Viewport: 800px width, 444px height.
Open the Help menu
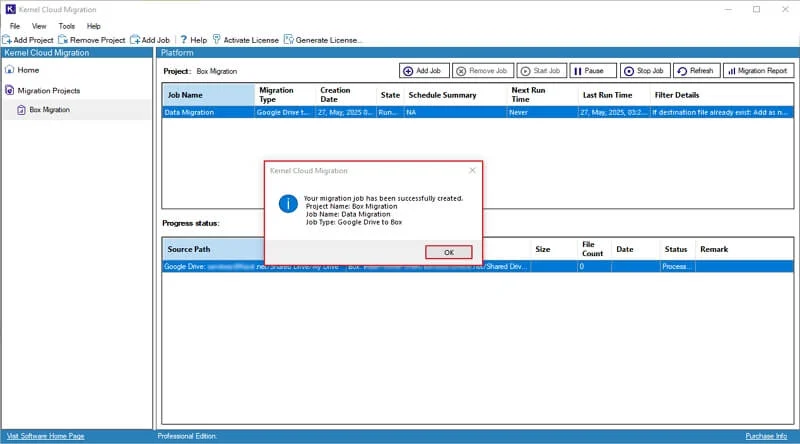tap(93, 26)
